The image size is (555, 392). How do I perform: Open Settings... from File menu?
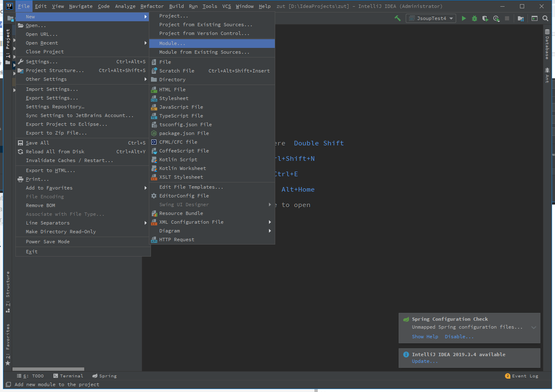(x=83, y=62)
